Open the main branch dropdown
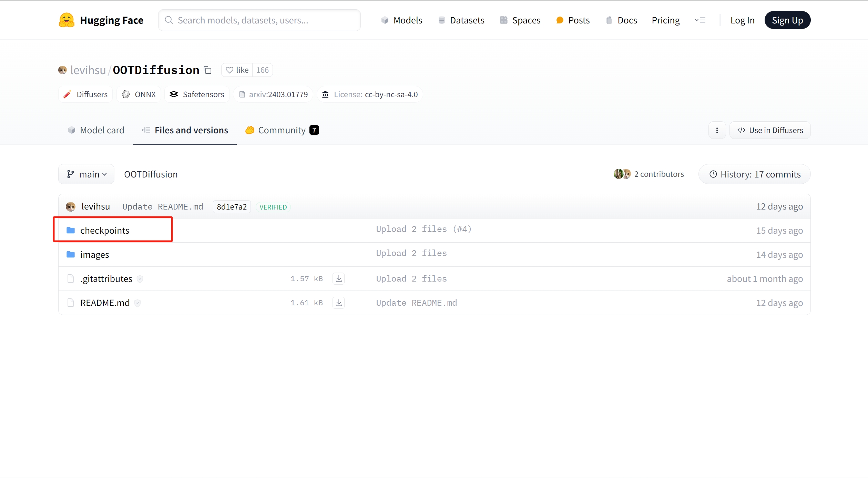868x478 pixels. [86, 174]
